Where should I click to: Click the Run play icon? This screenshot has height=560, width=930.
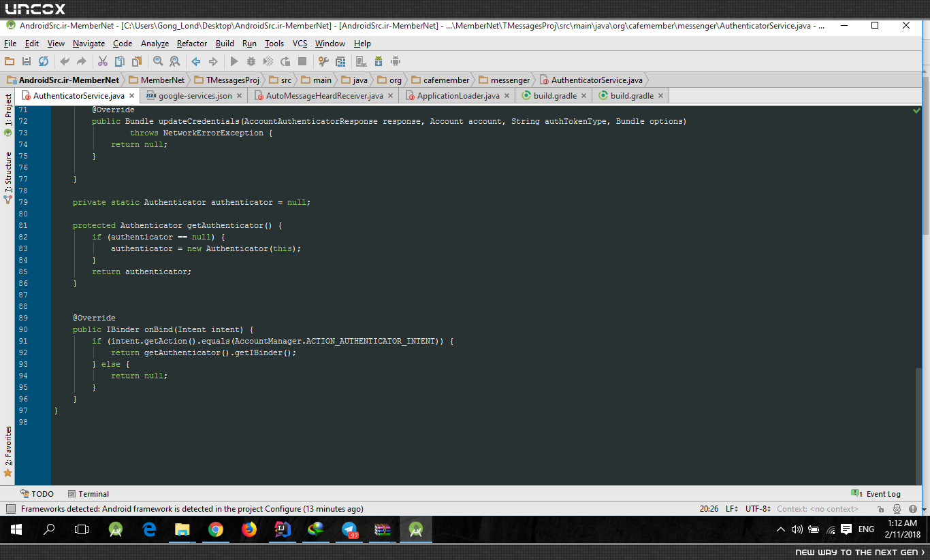[234, 61]
